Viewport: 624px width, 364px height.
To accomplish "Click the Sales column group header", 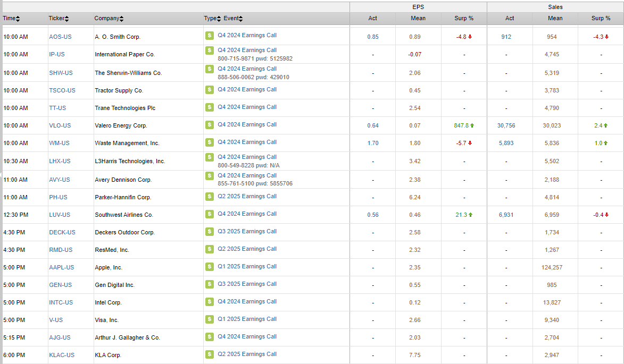I will tap(555, 7).
